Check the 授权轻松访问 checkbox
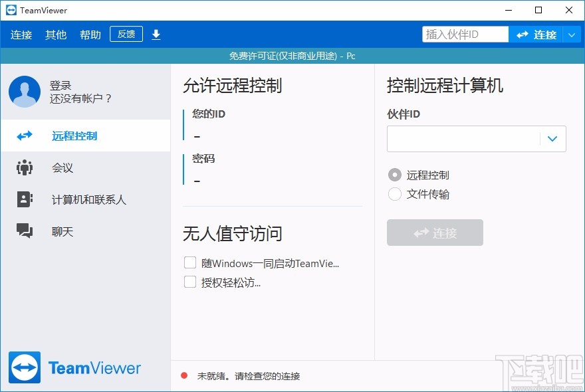 coord(190,282)
